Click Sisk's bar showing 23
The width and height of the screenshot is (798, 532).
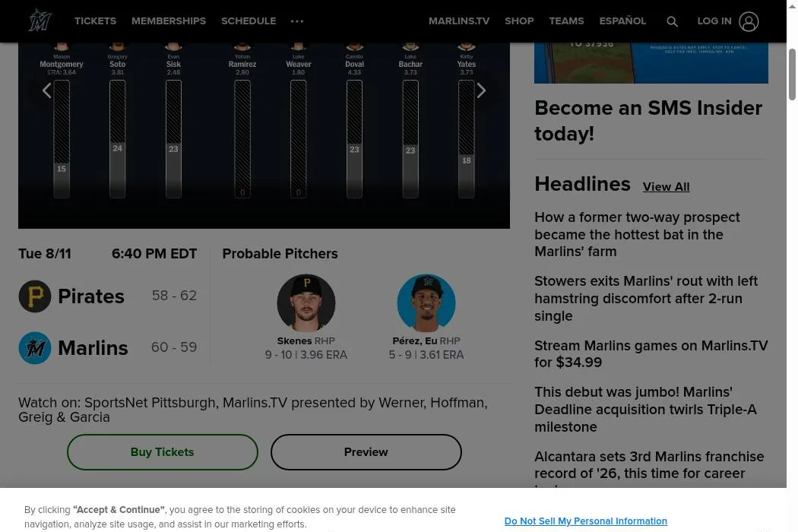pyautogui.click(x=173, y=139)
